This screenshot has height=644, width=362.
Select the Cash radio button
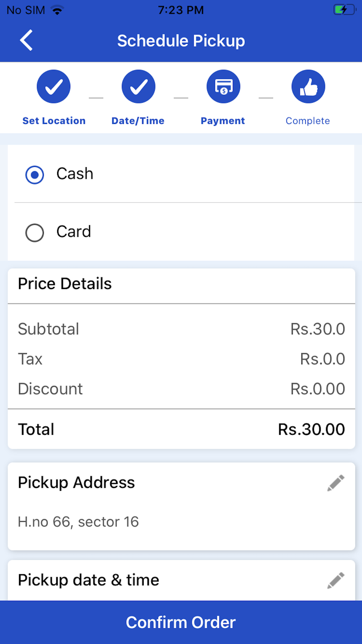coord(35,175)
